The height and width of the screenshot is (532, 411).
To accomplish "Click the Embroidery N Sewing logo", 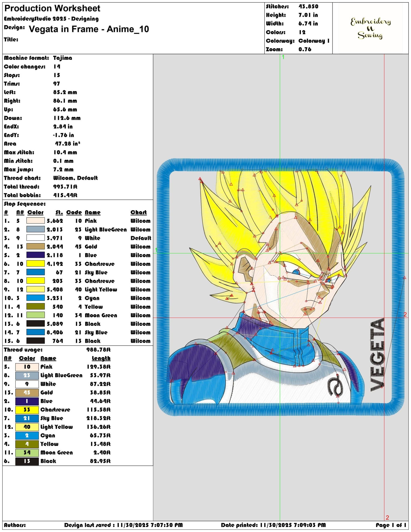I will (370, 28).
